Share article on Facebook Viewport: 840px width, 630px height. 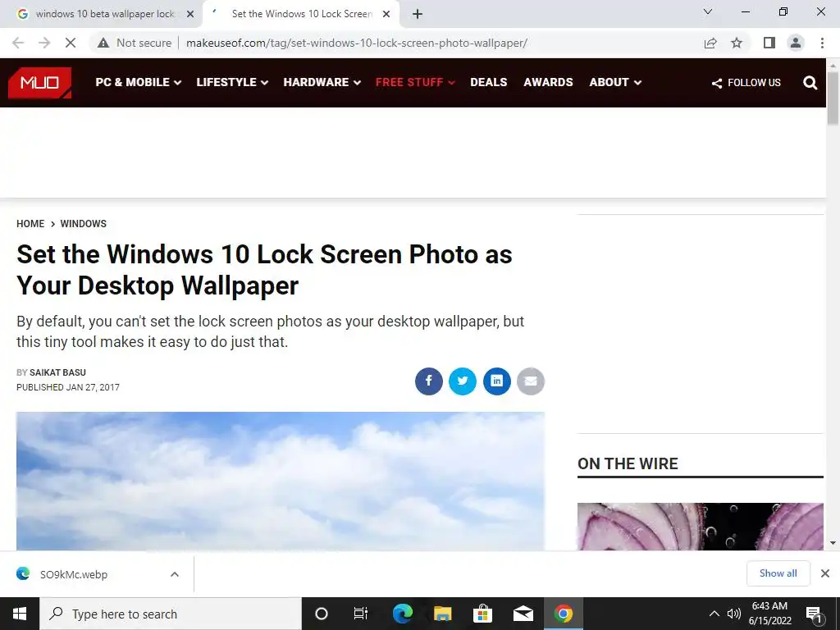[x=428, y=381]
